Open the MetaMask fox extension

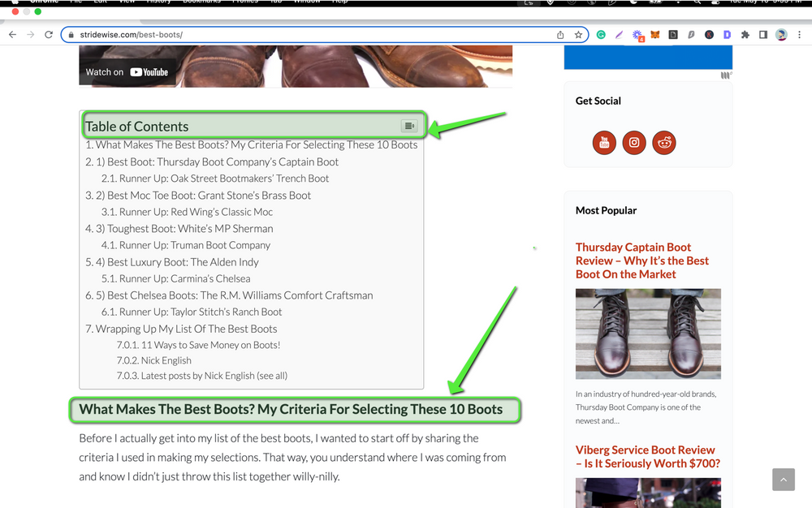[654, 34]
